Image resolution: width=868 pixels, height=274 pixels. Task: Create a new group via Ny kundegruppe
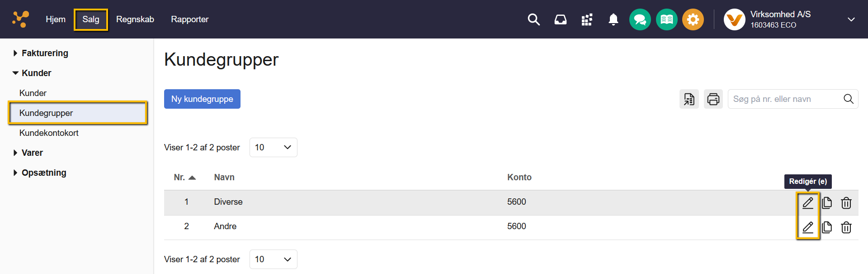(x=202, y=99)
